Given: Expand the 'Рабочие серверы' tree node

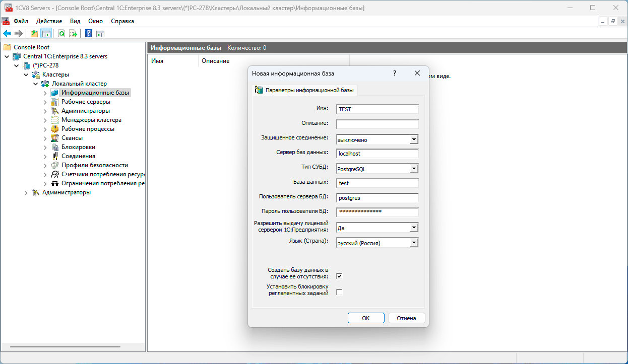Looking at the screenshot, I should [45, 102].
